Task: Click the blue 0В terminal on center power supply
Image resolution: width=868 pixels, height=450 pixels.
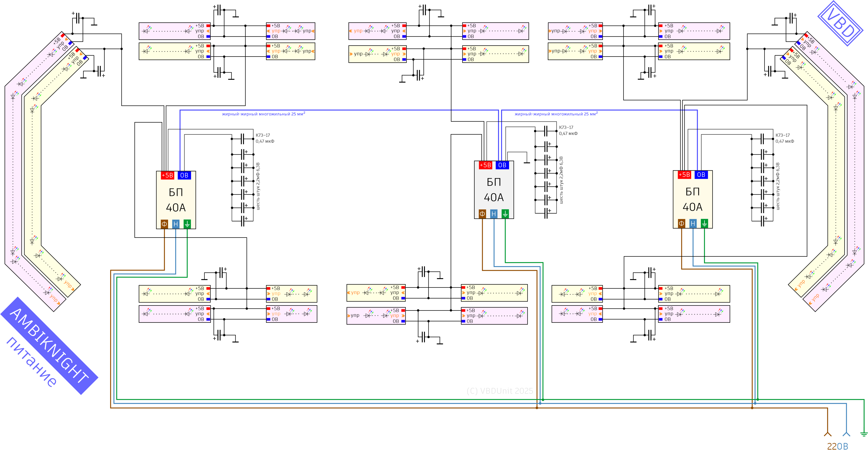Action: 502,165
